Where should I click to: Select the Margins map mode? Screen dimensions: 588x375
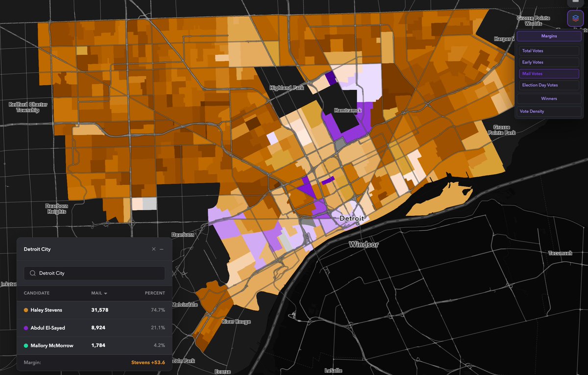[549, 36]
